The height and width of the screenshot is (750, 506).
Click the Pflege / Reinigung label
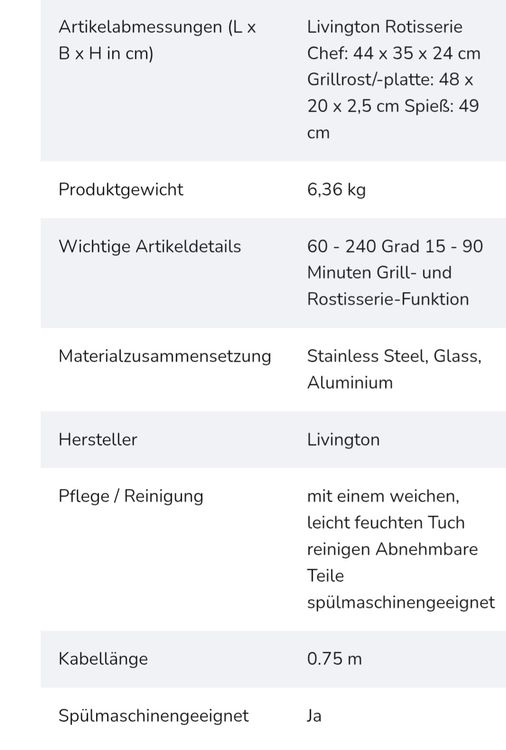(x=131, y=496)
